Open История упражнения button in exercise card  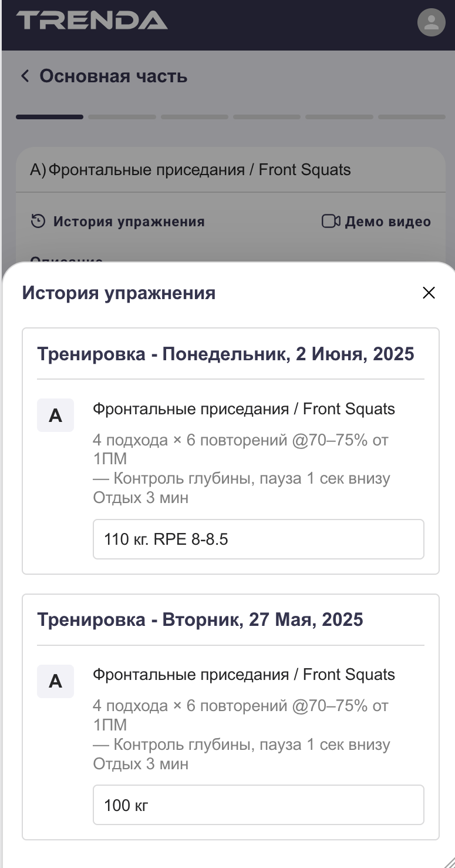point(129,222)
